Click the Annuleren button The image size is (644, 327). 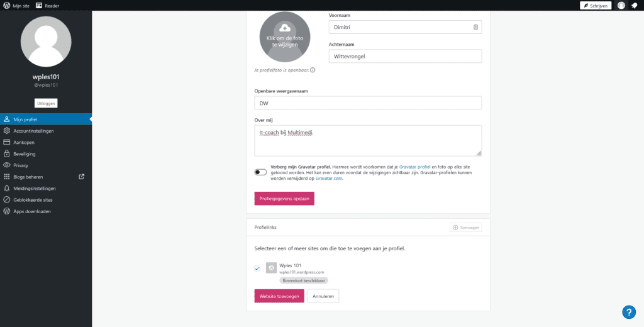(x=323, y=296)
